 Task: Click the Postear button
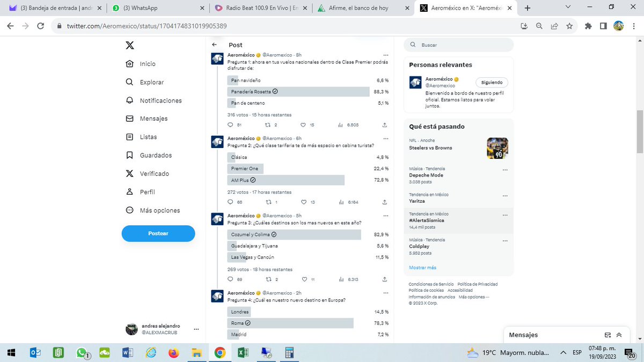coord(158,233)
